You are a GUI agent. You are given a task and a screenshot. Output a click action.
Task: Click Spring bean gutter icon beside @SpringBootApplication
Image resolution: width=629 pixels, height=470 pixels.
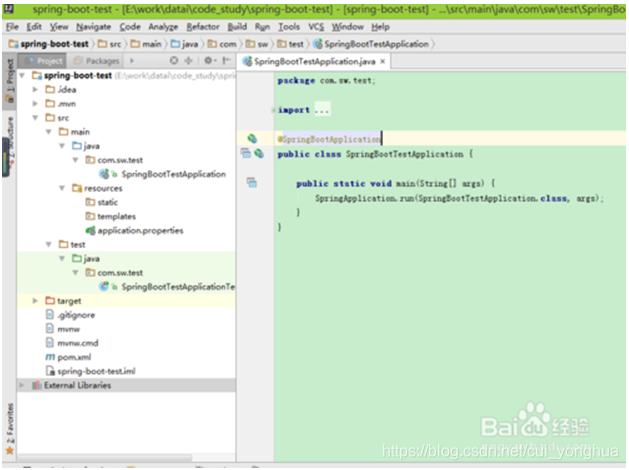pos(252,139)
